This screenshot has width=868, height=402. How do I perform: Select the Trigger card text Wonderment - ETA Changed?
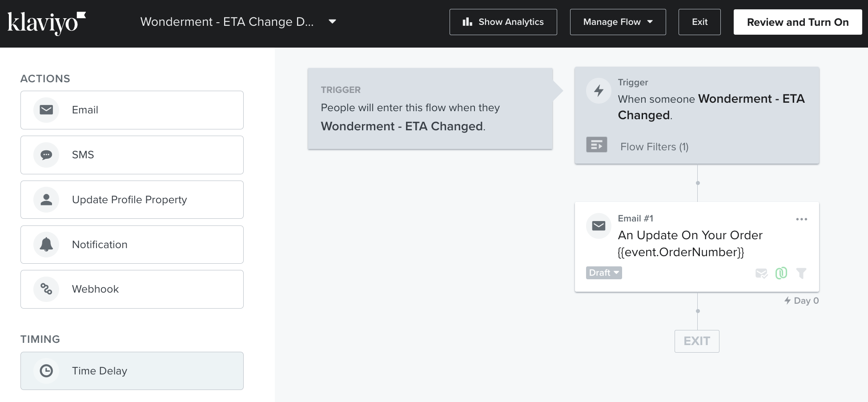[x=711, y=107]
